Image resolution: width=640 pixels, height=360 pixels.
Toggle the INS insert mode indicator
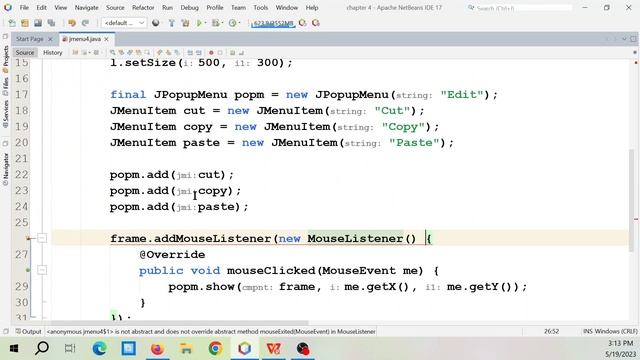click(x=588, y=331)
